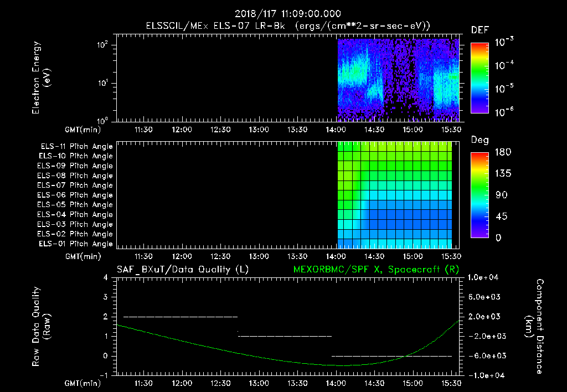Screen dimensions: 567x392
Task: Click the 13:00 tick label of pitch angle panel
Action: coord(259,256)
